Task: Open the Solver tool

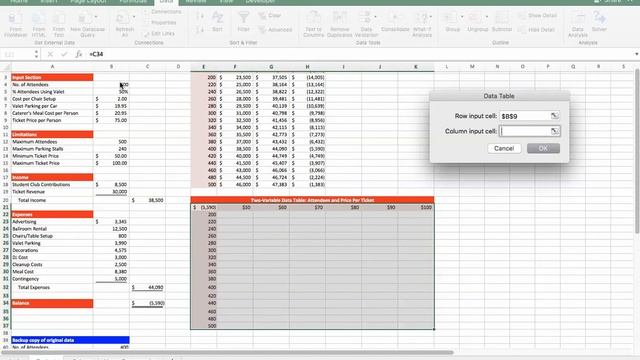Action: tap(599, 22)
